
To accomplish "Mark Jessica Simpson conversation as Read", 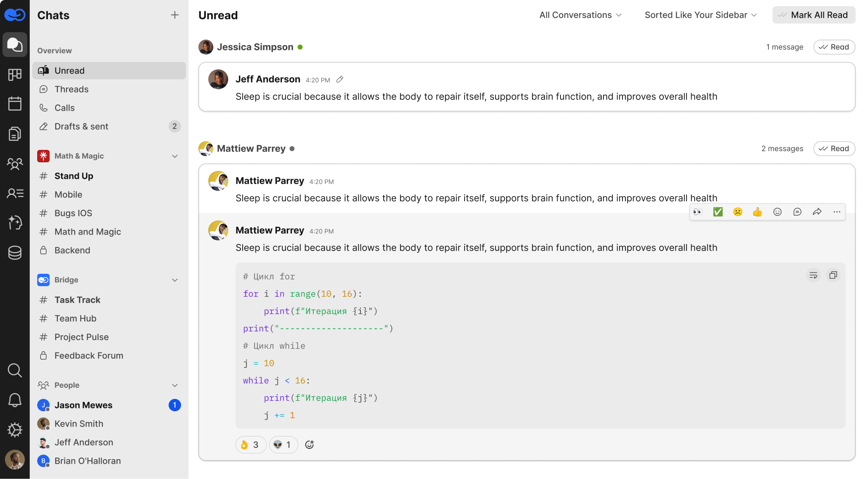I will point(834,47).
